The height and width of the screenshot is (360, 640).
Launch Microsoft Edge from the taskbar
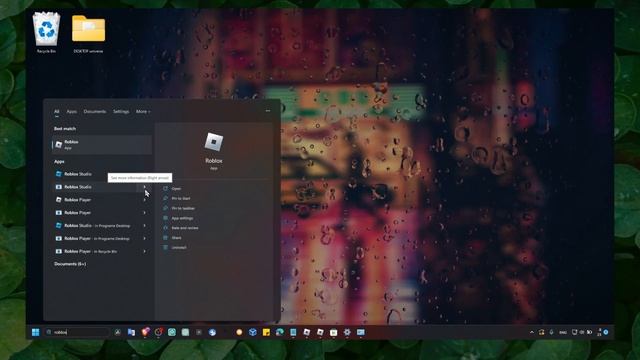(x=280, y=332)
